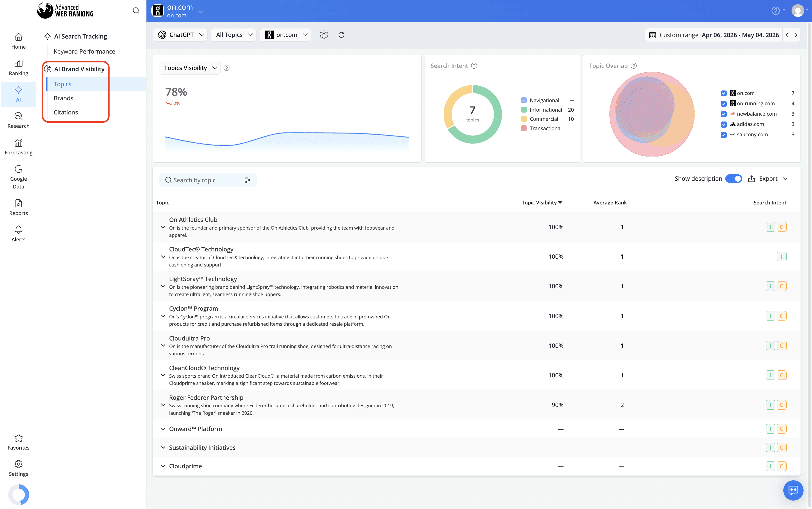Open the Forecasting section
812x509 pixels.
coord(19,147)
